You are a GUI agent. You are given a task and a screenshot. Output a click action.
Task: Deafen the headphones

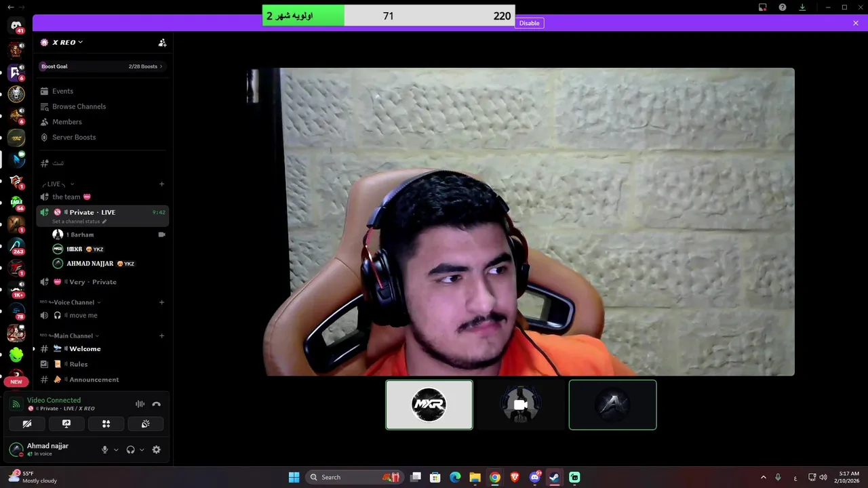pyautogui.click(x=130, y=449)
